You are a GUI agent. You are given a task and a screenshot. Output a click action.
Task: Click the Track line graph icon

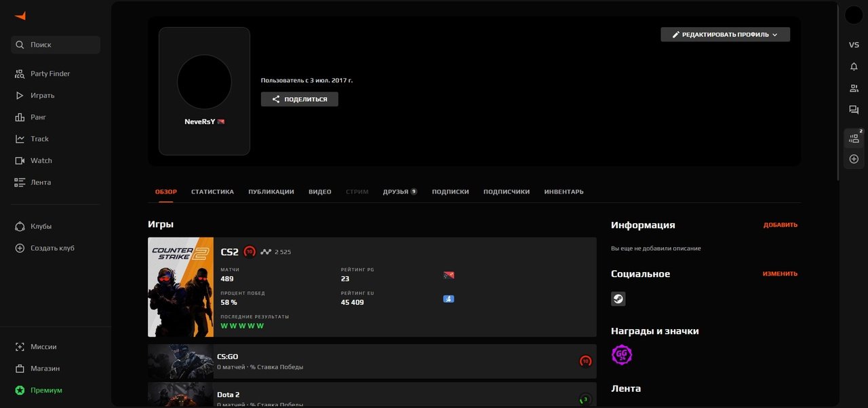(20, 138)
